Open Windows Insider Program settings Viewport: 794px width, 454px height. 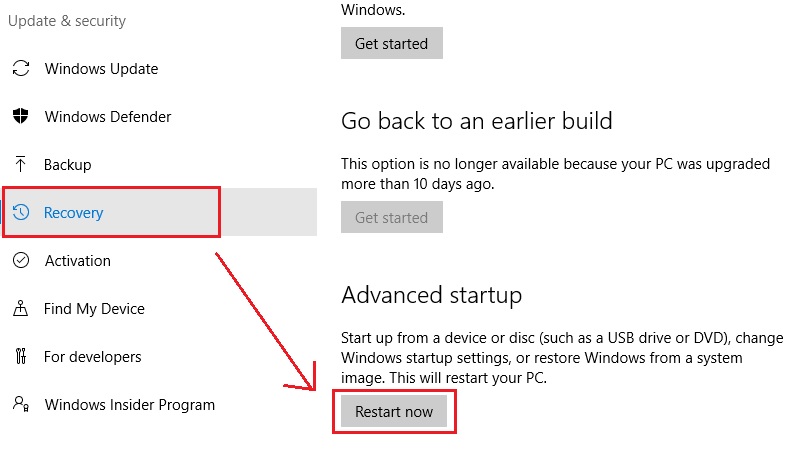coord(129,405)
